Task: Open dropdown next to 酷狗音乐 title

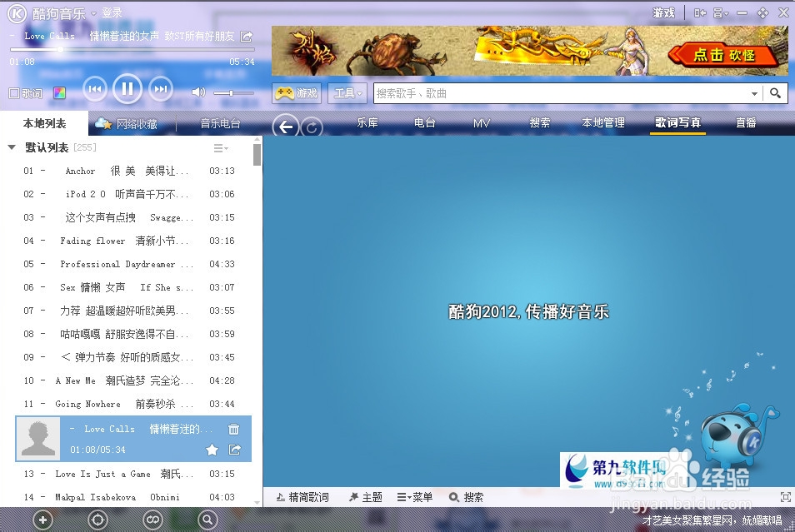Action: pyautogui.click(x=93, y=13)
